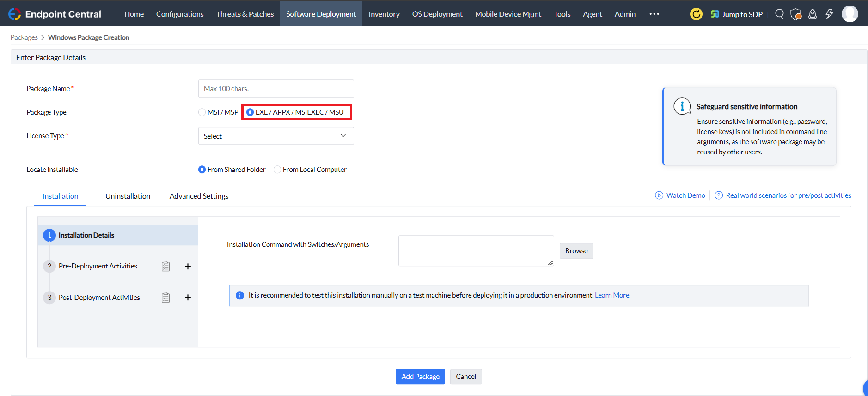868x396 pixels.
Task: Open the Home menu
Action: (x=134, y=14)
